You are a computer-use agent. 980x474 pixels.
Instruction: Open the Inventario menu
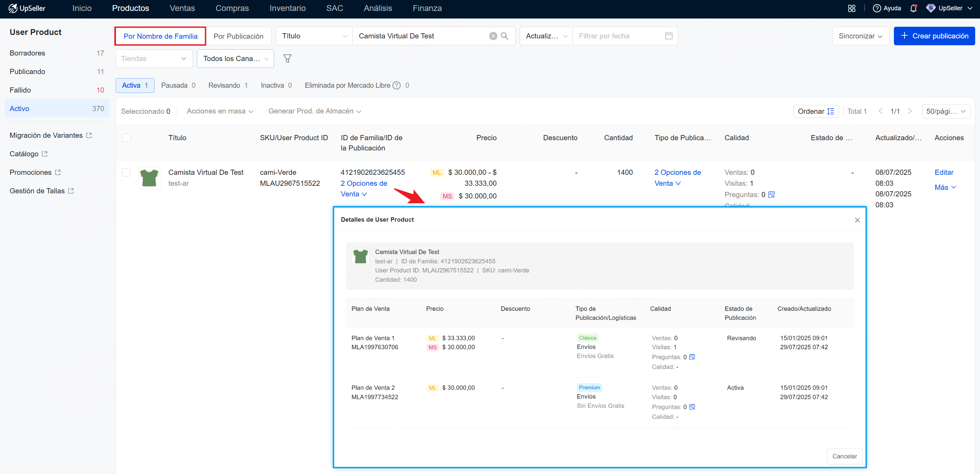pyautogui.click(x=287, y=8)
